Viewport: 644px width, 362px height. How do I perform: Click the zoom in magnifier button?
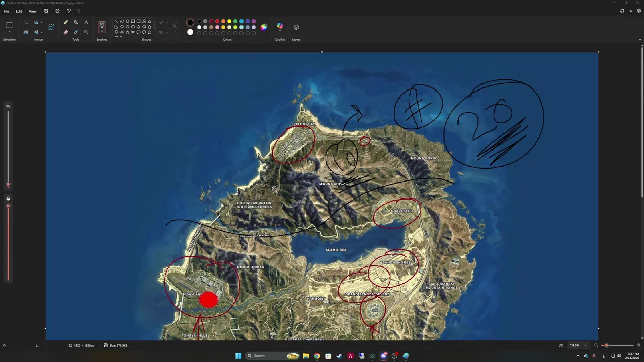click(x=639, y=345)
